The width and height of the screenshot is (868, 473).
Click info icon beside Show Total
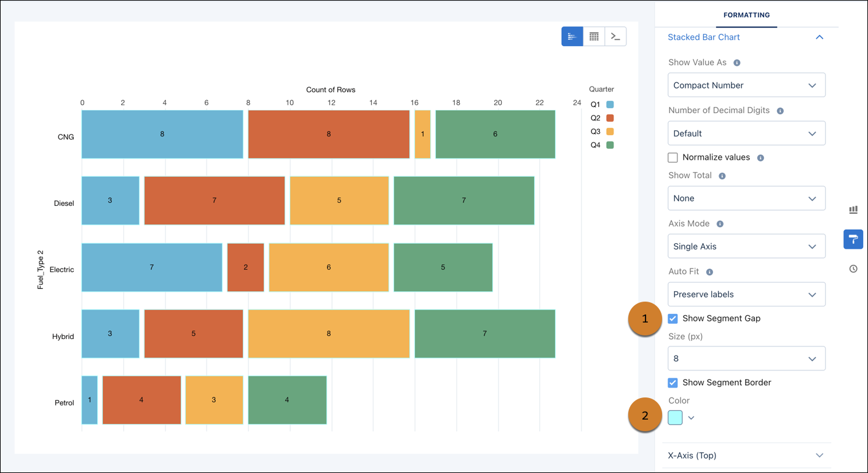pos(722,176)
